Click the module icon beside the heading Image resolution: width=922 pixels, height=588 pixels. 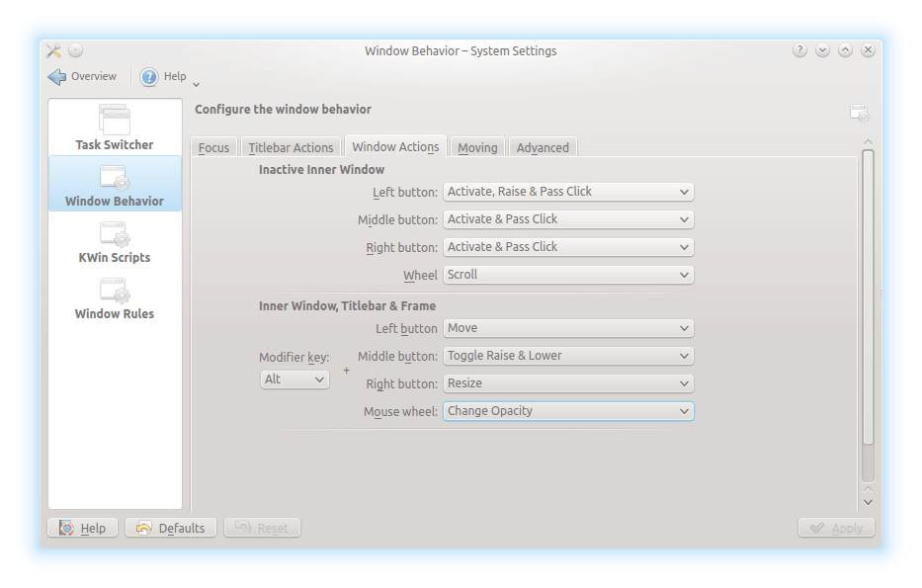[x=860, y=113]
